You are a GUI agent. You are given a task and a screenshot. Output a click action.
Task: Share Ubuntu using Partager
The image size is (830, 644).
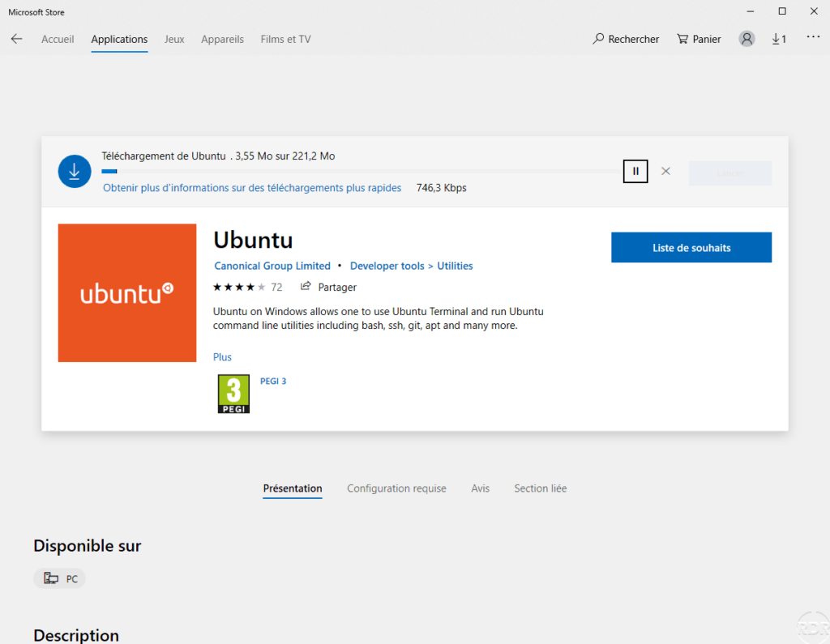tap(328, 287)
